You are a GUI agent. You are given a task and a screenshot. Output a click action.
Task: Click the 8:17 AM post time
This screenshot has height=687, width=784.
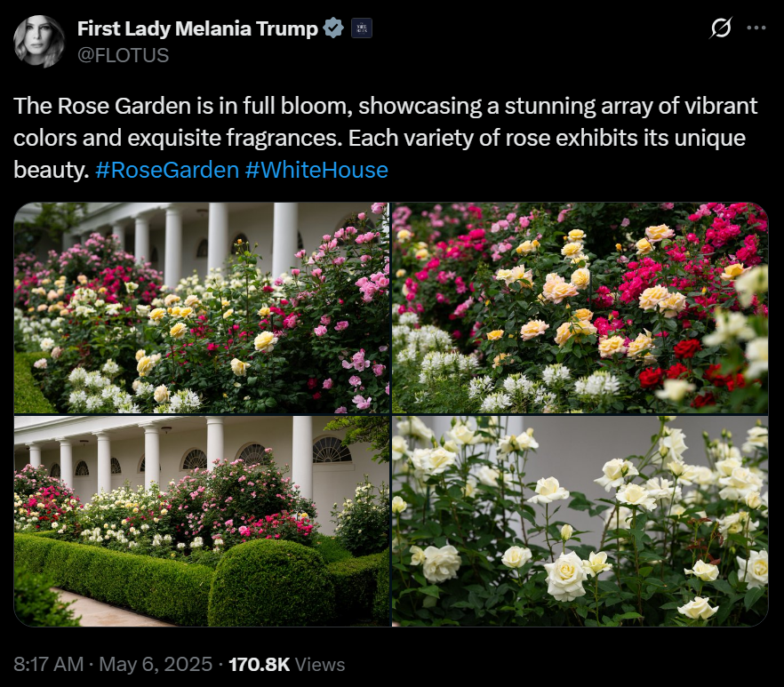[49, 665]
